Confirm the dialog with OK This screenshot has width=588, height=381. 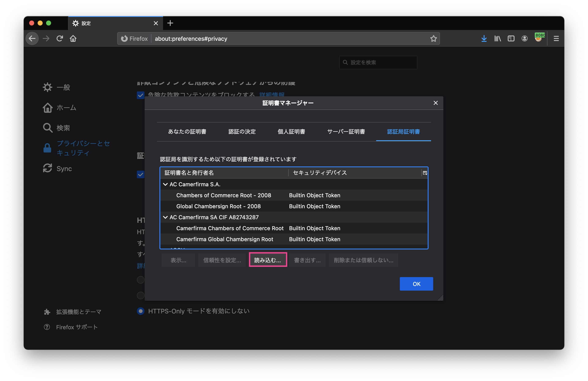click(416, 284)
